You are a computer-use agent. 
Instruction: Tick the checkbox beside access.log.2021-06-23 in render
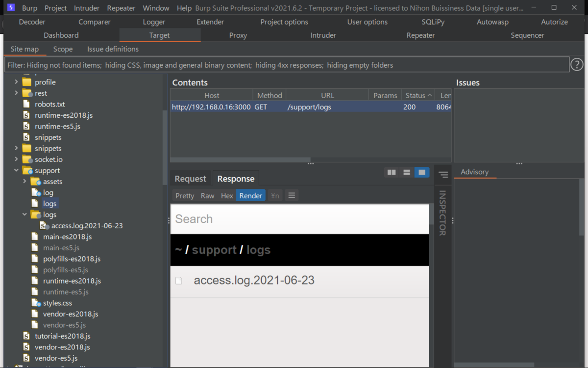pyautogui.click(x=179, y=281)
